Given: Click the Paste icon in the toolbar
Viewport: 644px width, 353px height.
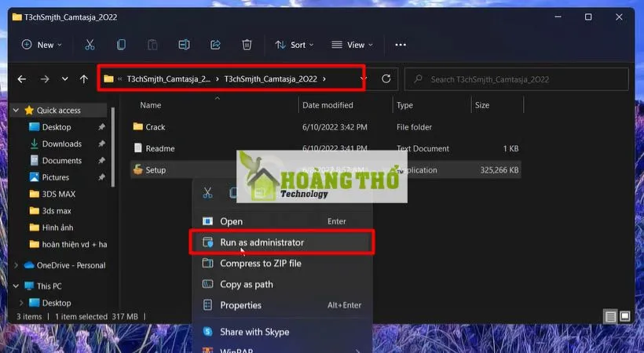Looking at the screenshot, I should point(152,45).
